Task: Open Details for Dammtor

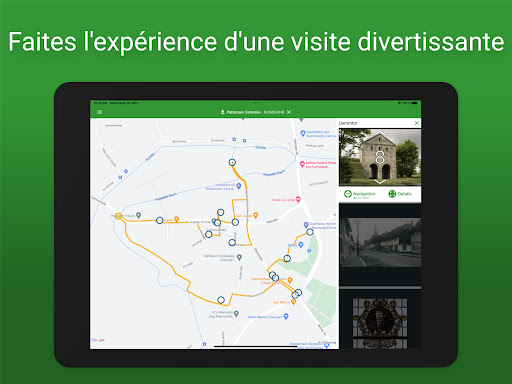Action: (400, 194)
